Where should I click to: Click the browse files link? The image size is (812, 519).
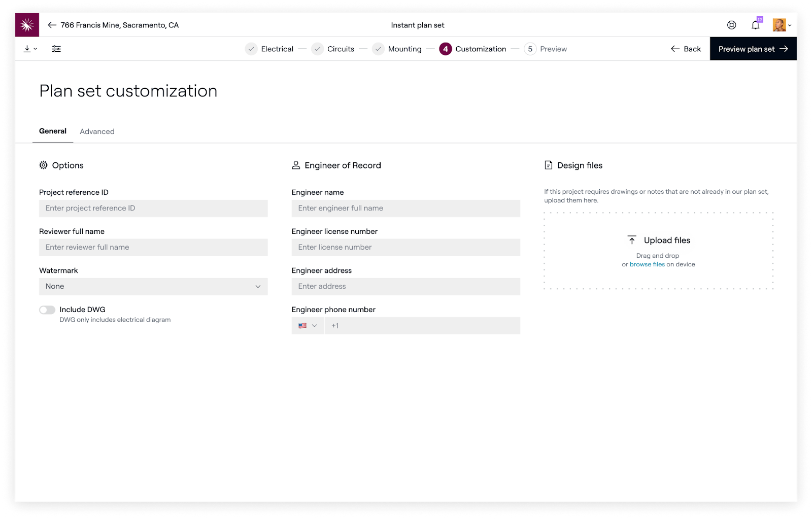[x=647, y=264]
